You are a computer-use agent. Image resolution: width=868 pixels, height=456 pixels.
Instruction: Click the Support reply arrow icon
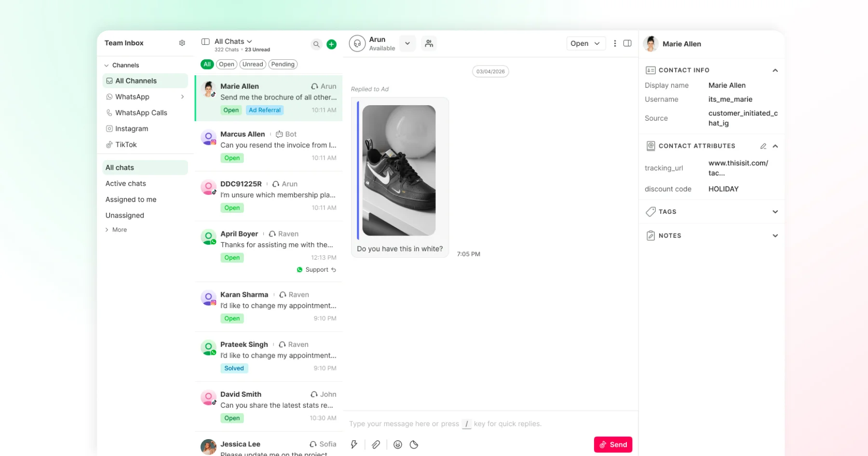click(334, 270)
